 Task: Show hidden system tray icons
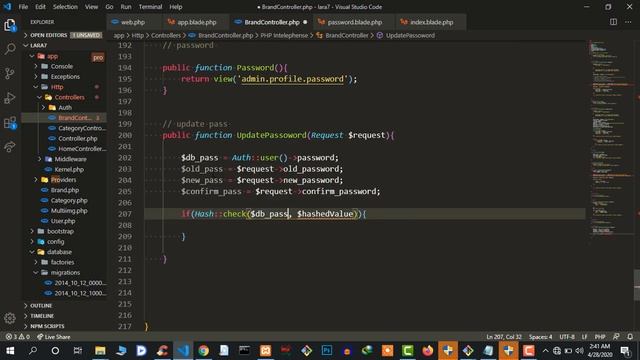545,351
